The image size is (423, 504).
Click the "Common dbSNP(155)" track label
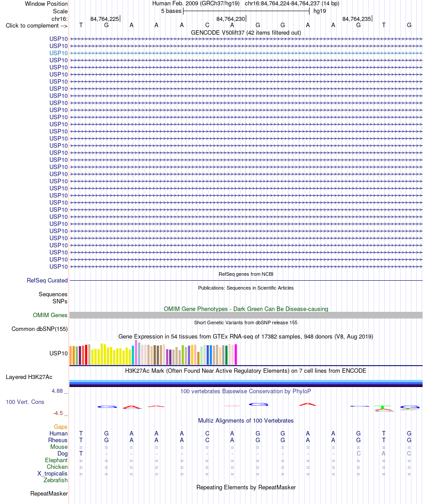coord(40,329)
